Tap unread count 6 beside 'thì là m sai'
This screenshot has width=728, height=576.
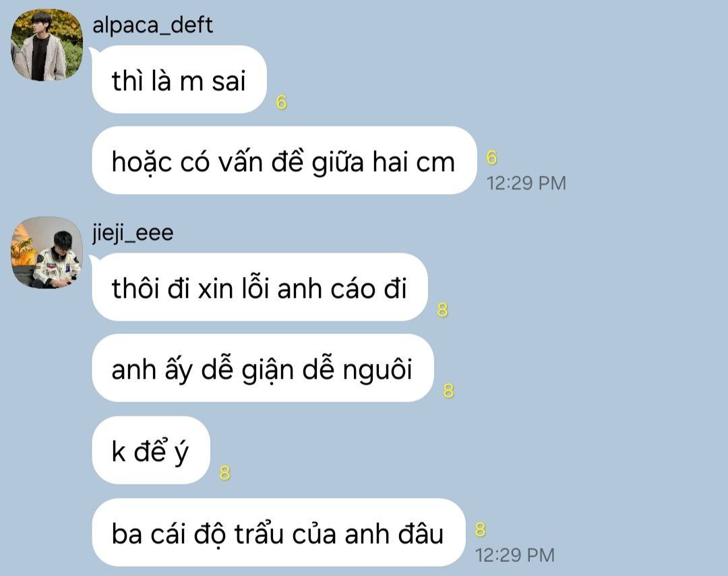click(x=281, y=102)
